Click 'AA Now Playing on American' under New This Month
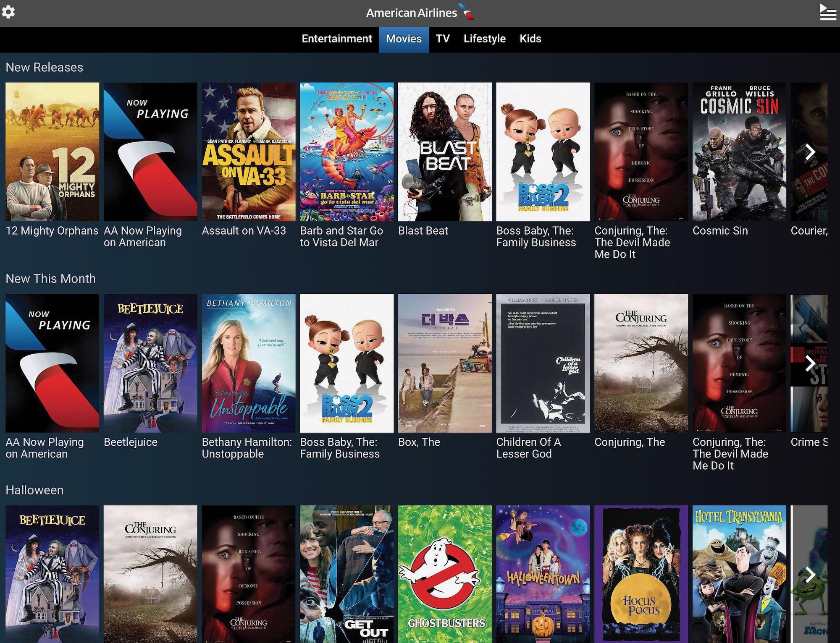 coord(45,448)
